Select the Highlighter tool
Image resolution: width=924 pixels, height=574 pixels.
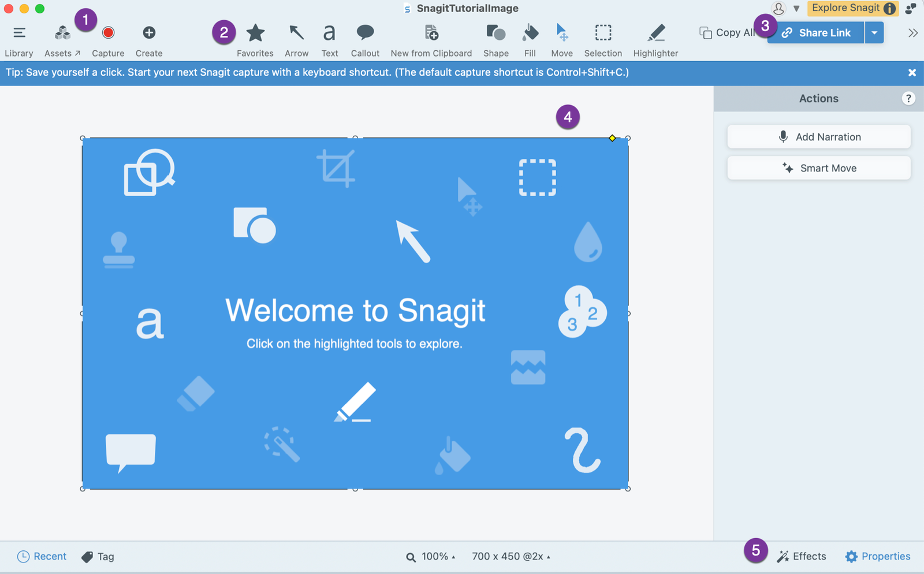pos(655,41)
